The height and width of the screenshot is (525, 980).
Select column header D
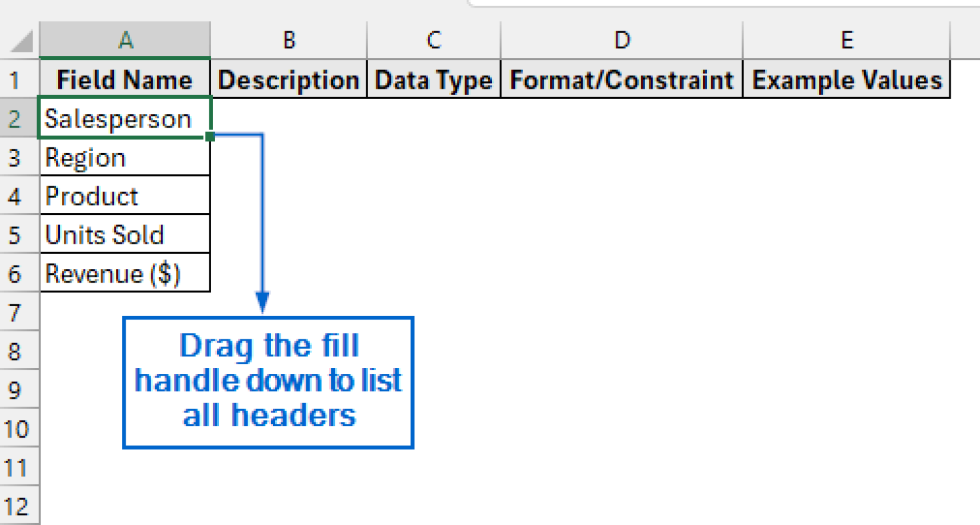coord(621,40)
